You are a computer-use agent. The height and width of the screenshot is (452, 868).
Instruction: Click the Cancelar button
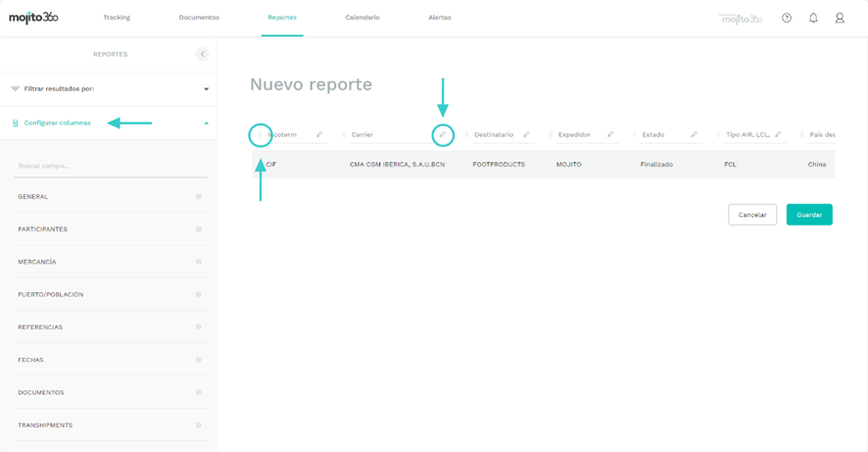[x=752, y=215]
